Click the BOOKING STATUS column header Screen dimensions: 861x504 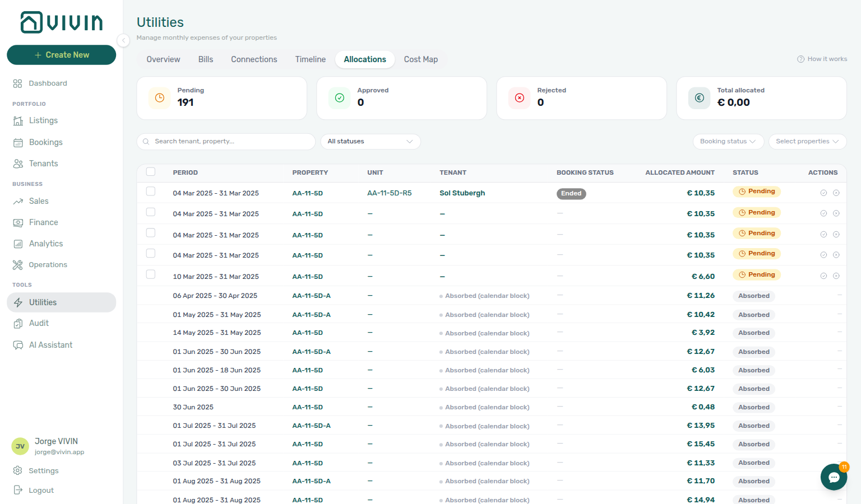[x=585, y=172]
